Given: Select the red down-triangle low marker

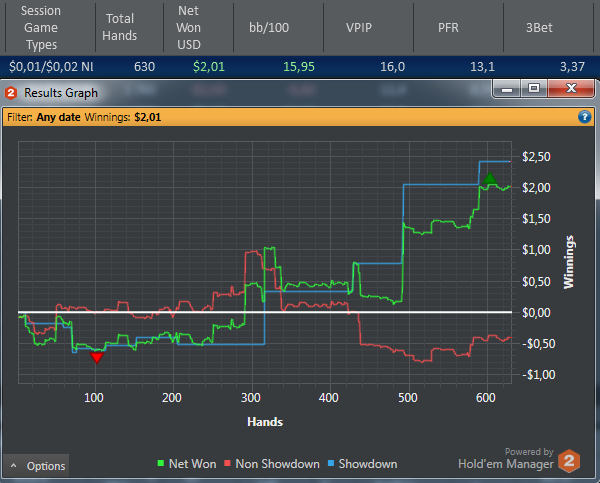Looking at the screenshot, I should click(x=97, y=357).
